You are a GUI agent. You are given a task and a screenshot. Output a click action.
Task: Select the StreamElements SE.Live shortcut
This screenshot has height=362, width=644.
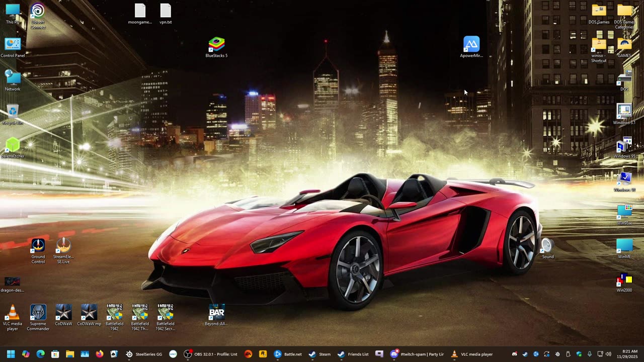pyautogui.click(x=63, y=251)
